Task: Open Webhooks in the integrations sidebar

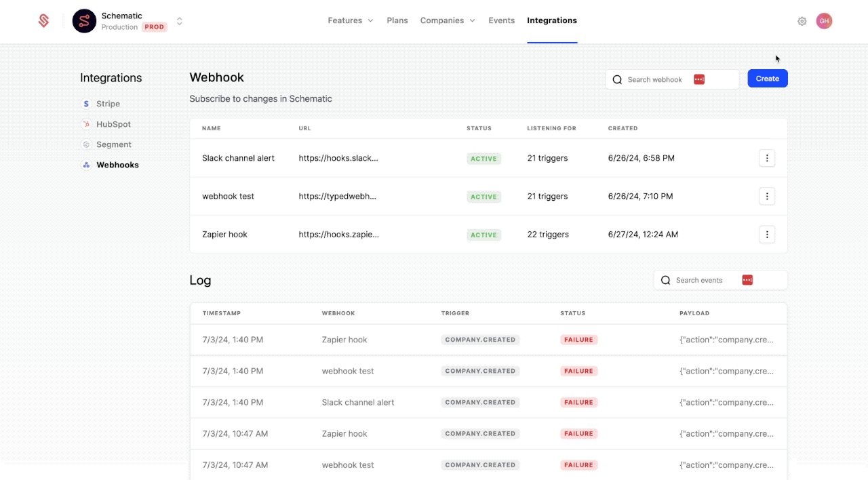Action: tap(117, 165)
